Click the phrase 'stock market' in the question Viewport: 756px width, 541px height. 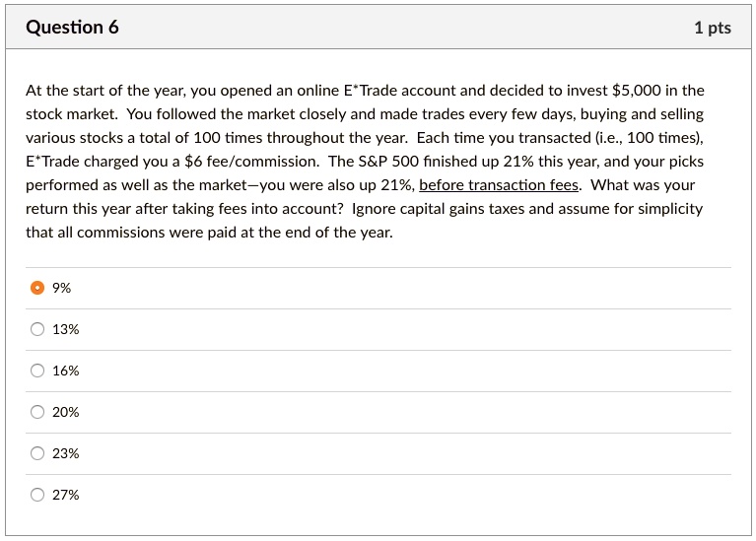[71, 114]
